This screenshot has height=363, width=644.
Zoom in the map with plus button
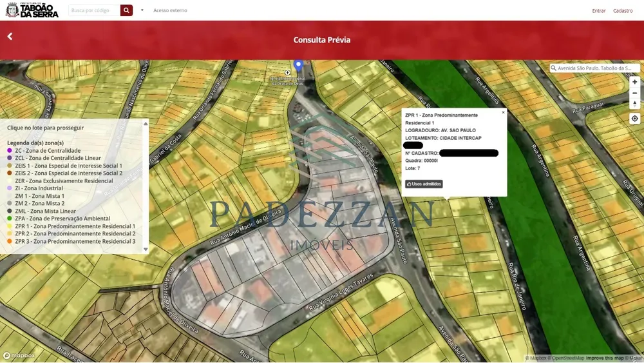click(x=634, y=83)
